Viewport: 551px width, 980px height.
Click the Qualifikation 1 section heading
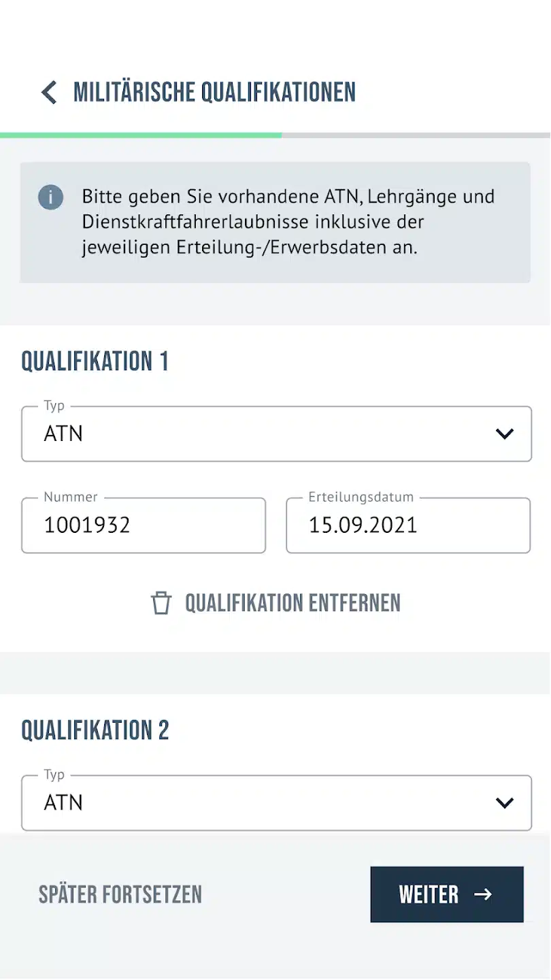[x=95, y=361]
